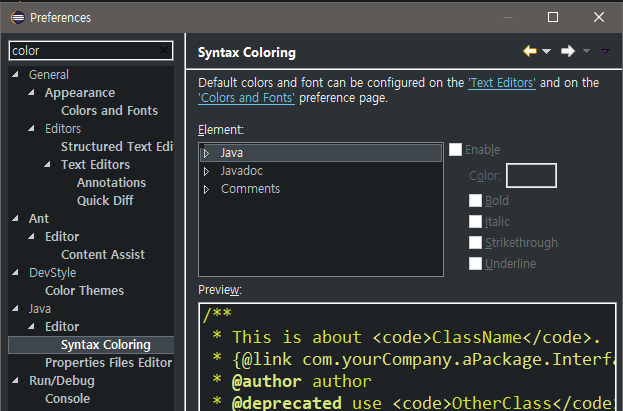This screenshot has height=411, width=623.
Task: Collapse the General tree category
Action: 16,75
